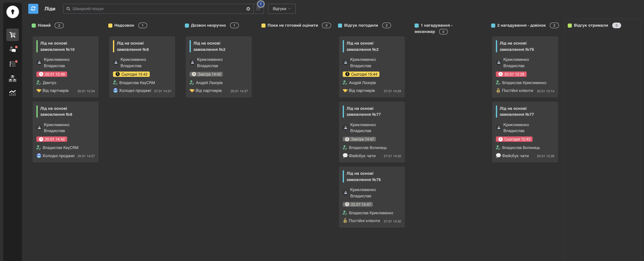The height and width of the screenshot is (261, 644).
Task: Open the analytics chart sidebar icon
Action: [13, 93]
